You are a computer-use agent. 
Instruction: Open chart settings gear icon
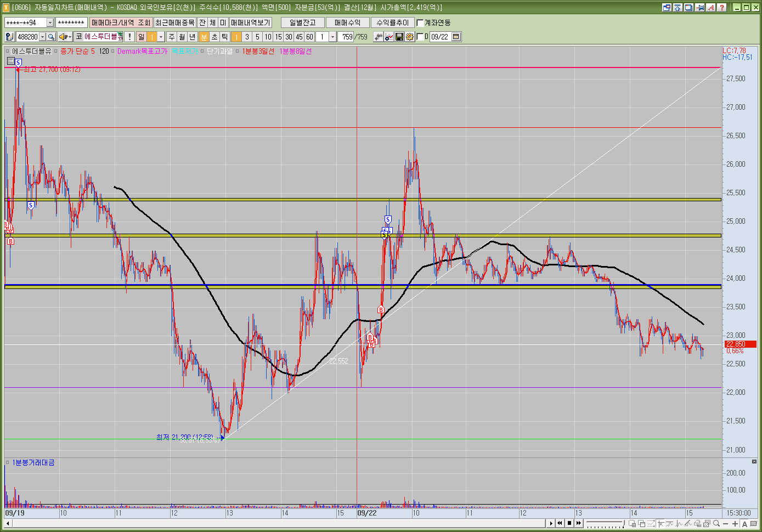[x=409, y=37]
